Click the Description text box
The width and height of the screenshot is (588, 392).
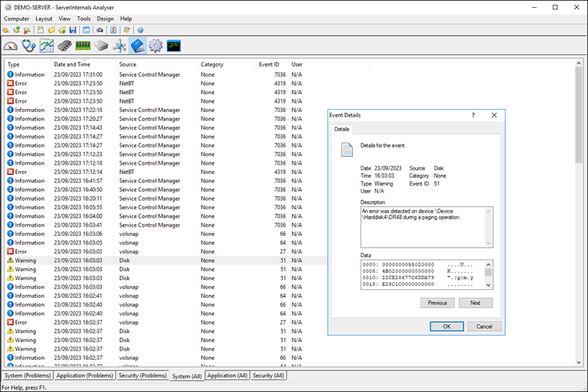(426, 227)
